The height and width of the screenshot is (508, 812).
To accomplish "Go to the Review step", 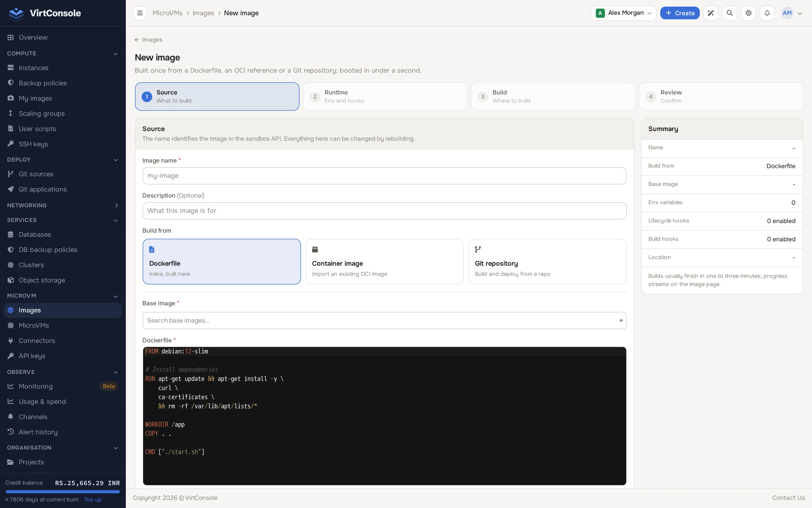I will click(721, 97).
